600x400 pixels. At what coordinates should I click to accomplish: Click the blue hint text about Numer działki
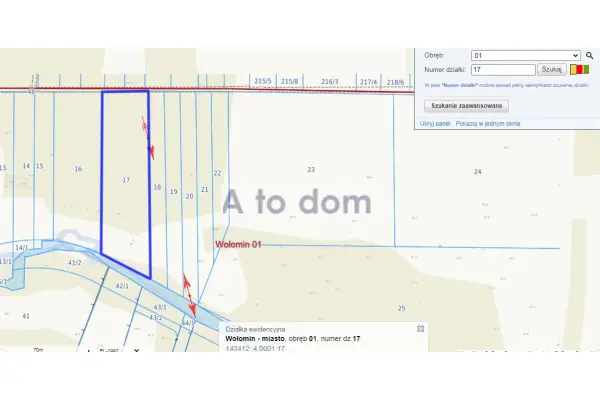click(x=506, y=85)
